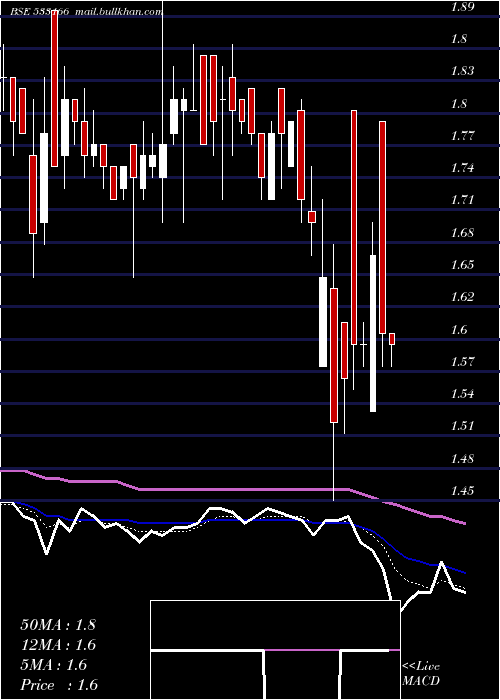Screen dimensions: 500x700
Task: Click the 1.77 price axis label
Action: 462,135
